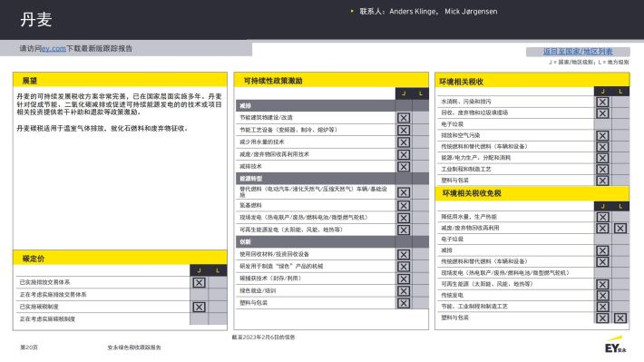644x362 pixels.
Task: Toggle J checkbox for 水消耗、污染和排污
Action: tap(602, 102)
